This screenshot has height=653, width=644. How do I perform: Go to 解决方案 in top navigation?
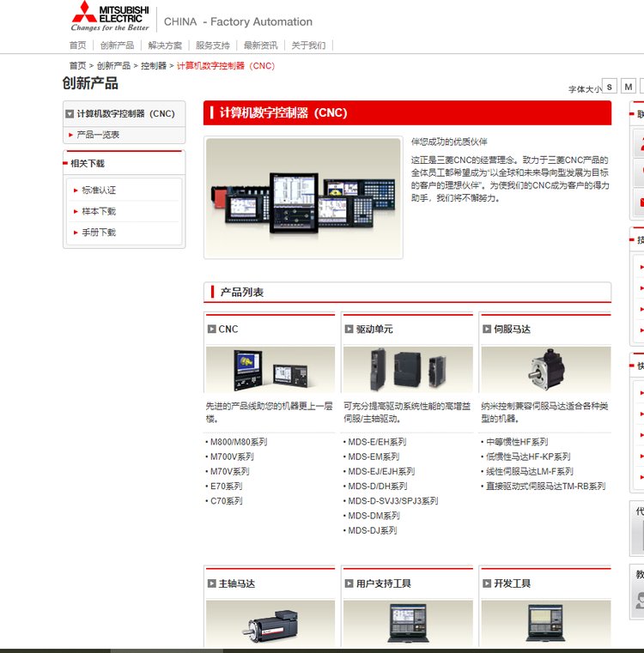[x=165, y=45]
